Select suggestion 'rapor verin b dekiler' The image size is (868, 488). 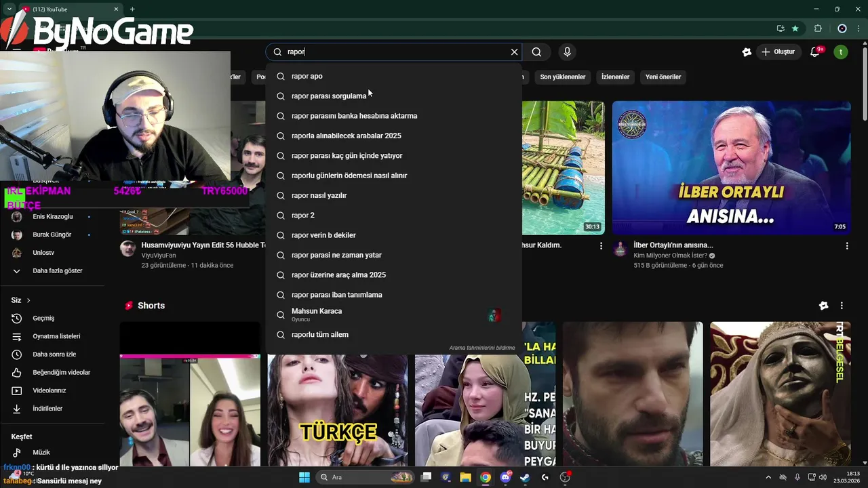click(x=394, y=235)
